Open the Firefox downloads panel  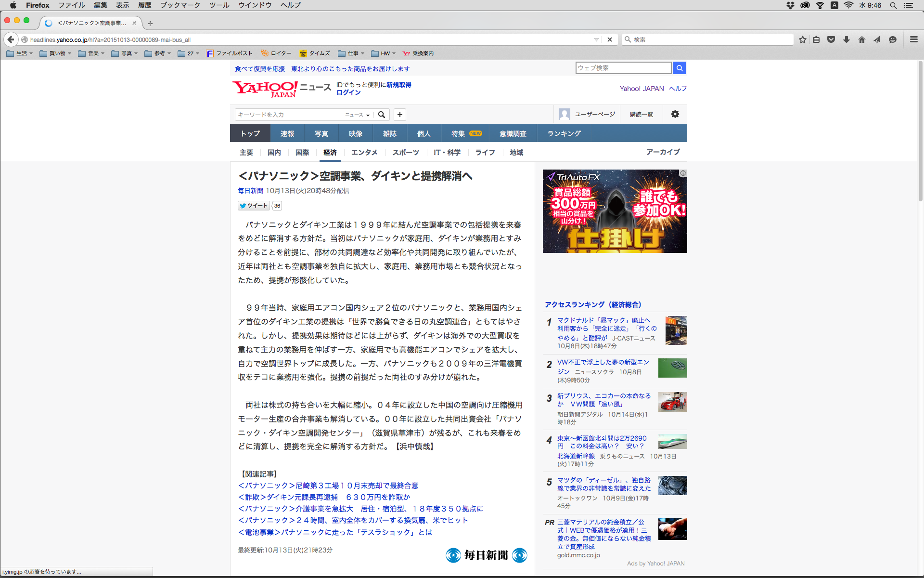tap(847, 39)
